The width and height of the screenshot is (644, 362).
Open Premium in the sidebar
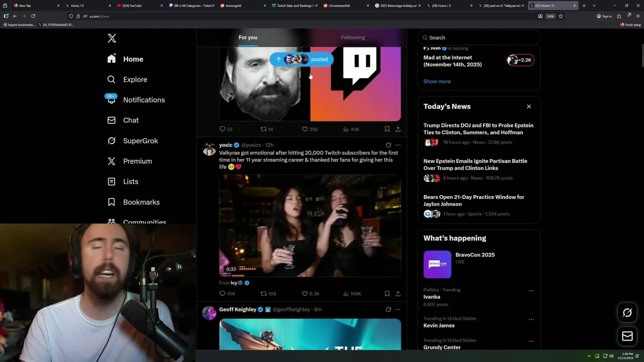(130, 161)
